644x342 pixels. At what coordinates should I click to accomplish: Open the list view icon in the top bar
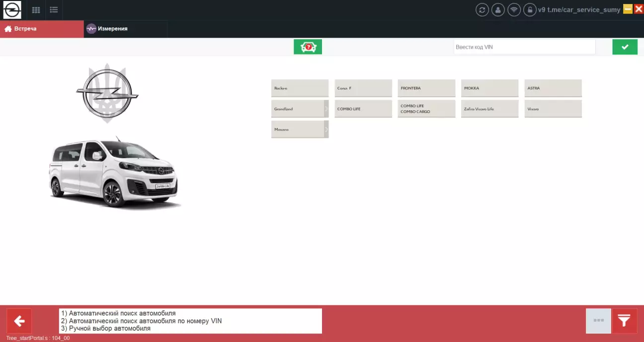(x=54, y=10)
